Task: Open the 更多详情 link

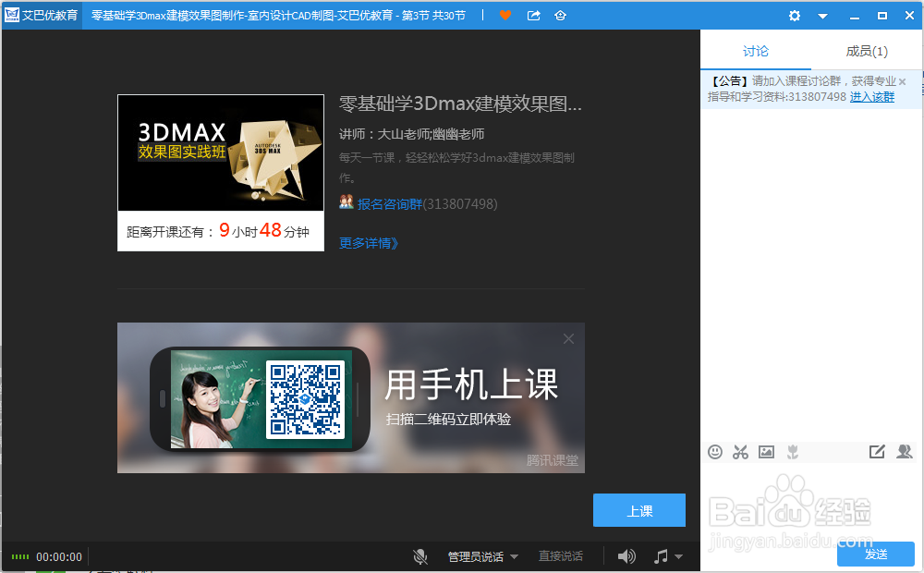Action: [369, 243]
